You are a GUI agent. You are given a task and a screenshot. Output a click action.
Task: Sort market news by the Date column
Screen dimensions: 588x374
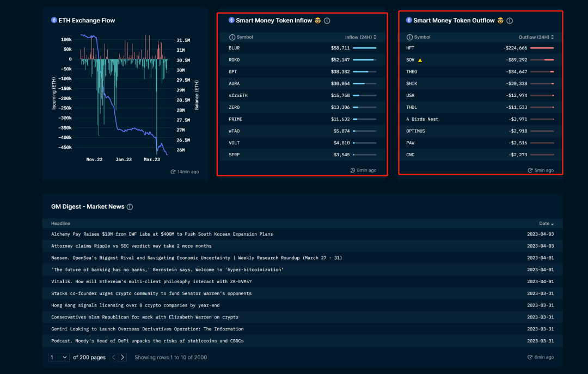(x=547, y=224)
